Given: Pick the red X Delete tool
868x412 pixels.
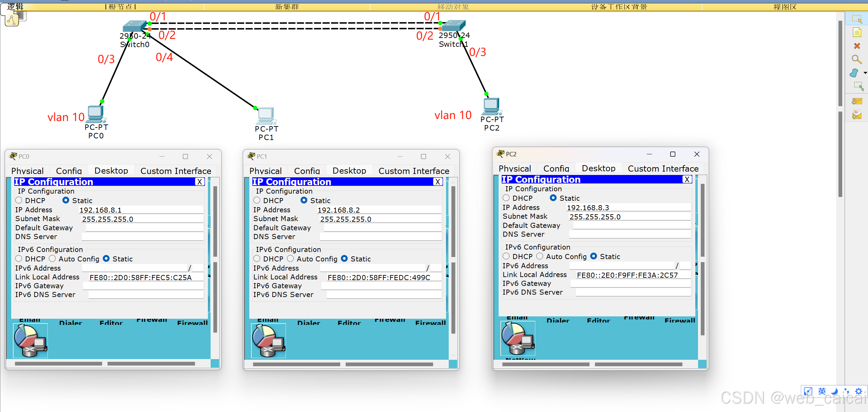Looking at the screenshot, I should (x=857, y=46).
